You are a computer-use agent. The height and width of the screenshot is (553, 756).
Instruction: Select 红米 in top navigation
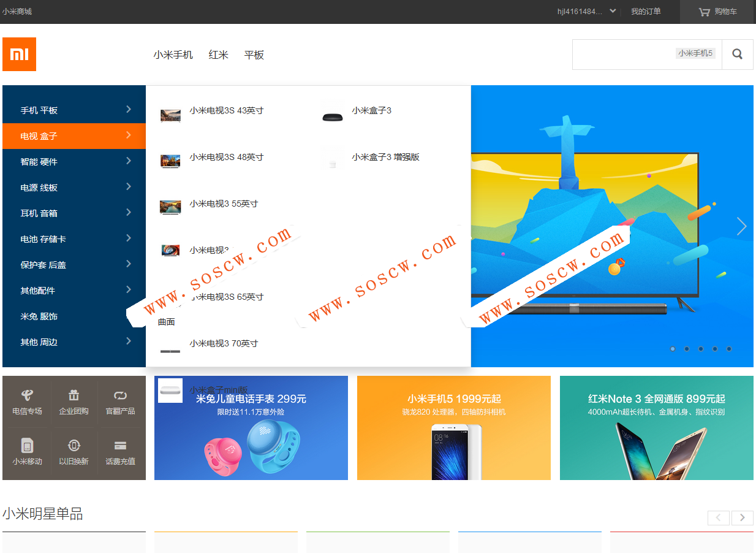(218, 55)
